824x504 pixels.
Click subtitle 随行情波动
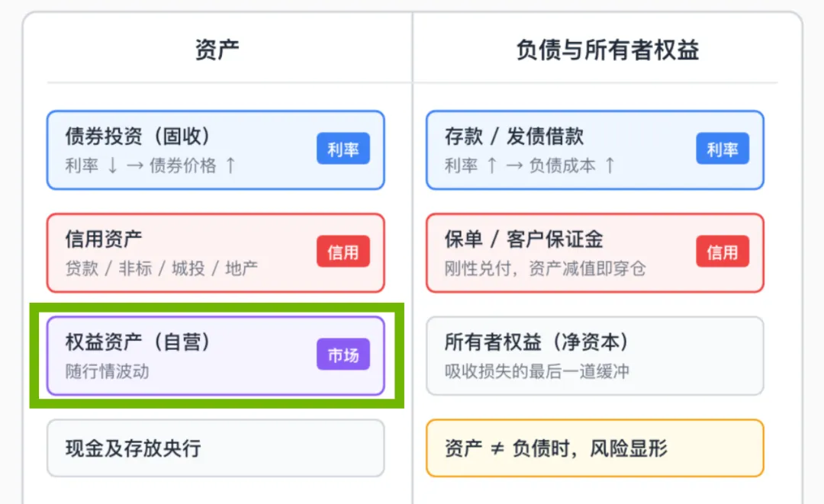tap(108, 371)
